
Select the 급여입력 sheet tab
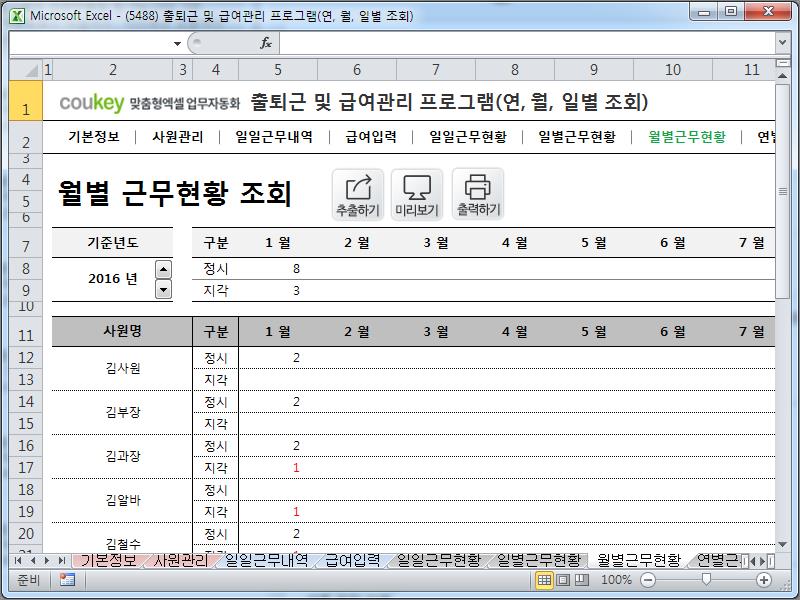[352, 560]
